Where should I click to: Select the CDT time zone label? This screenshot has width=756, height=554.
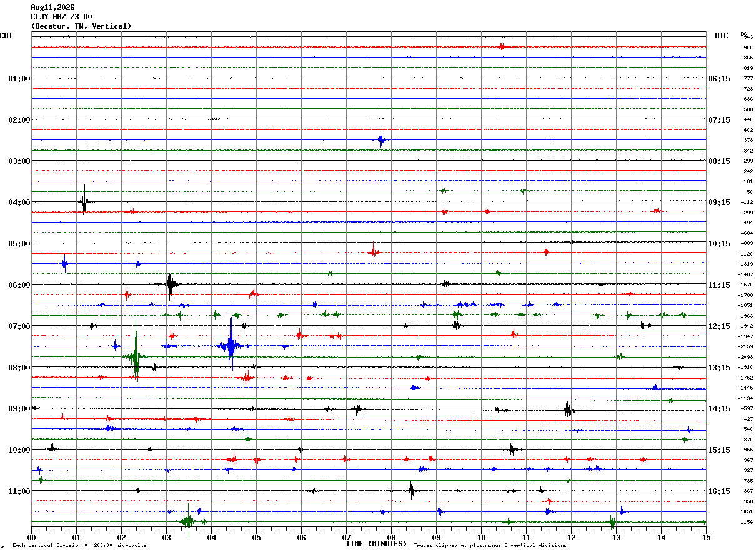(7, 36)
